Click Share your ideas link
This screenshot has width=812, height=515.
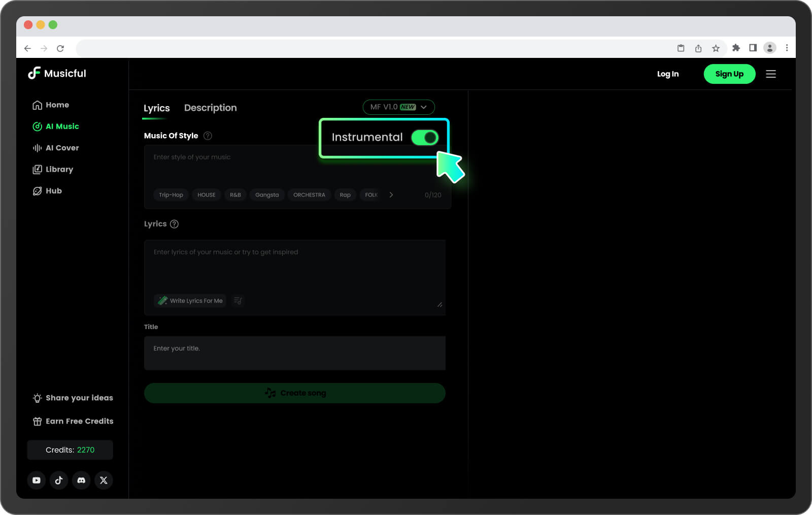(x=73, y=398)
